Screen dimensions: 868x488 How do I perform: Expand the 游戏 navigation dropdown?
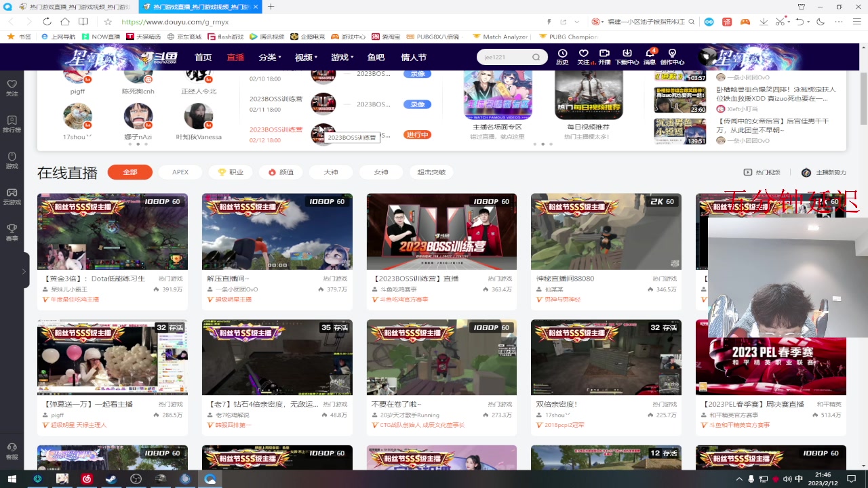point(342,58)
